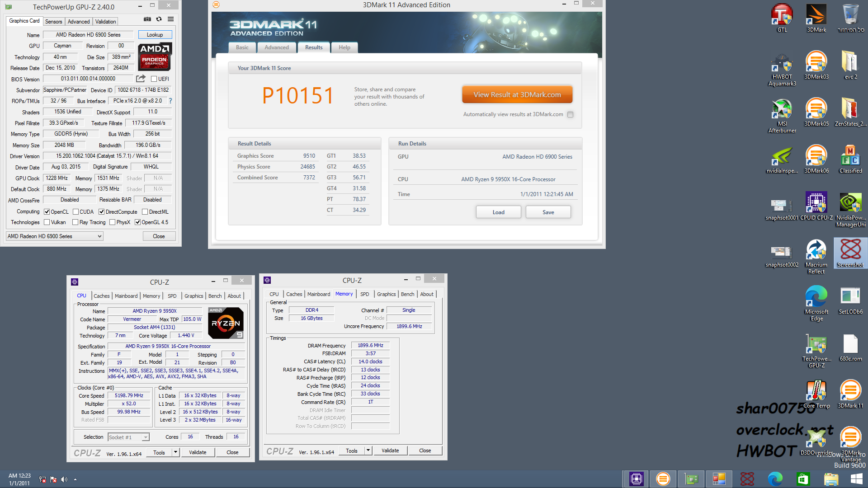Open the MSI Afterburner desktop icon
This screenshot has height=488, width=868.
(782, 116)
